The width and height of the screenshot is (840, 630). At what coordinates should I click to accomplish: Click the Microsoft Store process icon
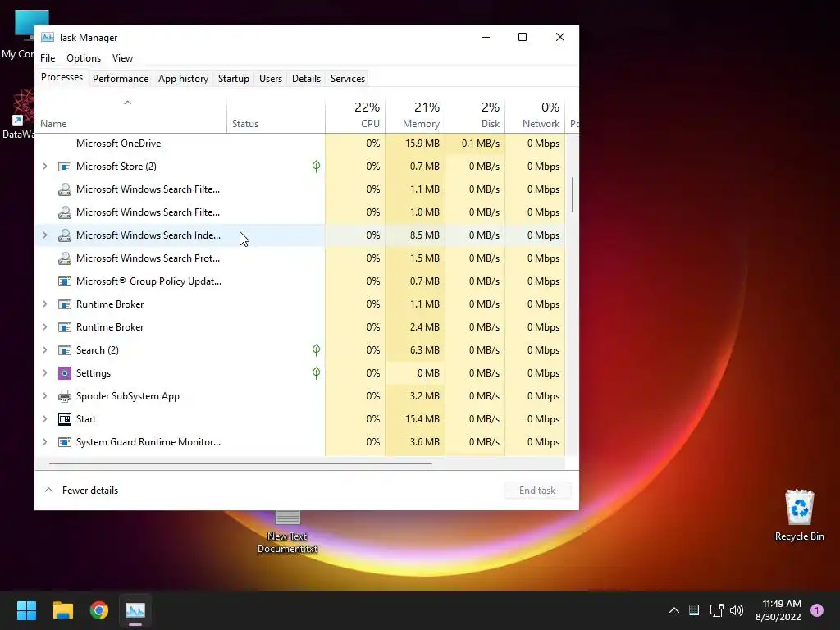coord(64,167)
